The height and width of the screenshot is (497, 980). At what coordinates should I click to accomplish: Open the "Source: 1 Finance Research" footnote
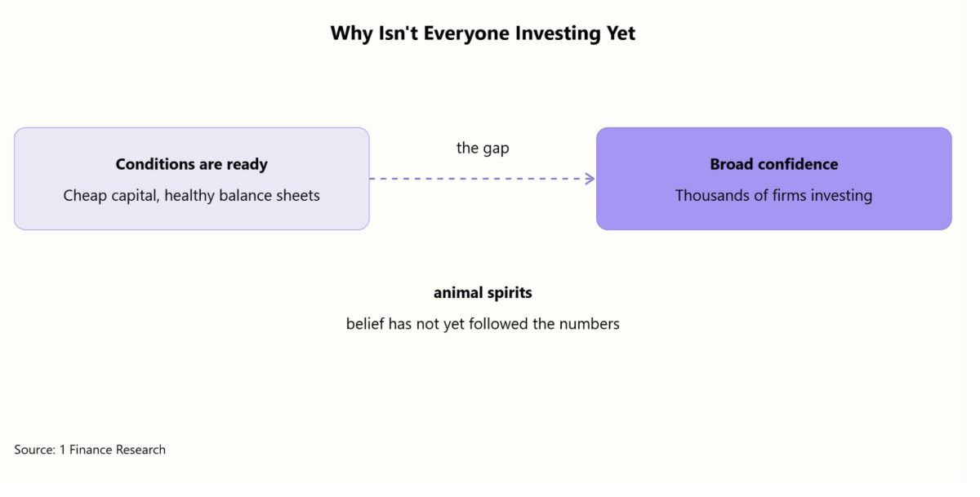pos(90,450)
